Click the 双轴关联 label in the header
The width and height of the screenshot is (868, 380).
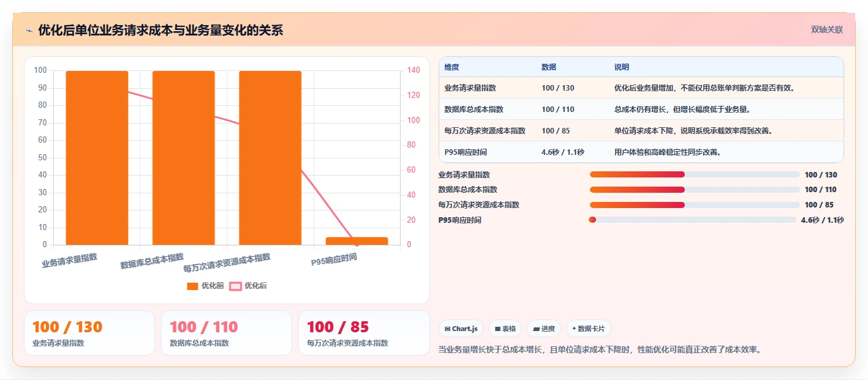(x=827, y=30)
